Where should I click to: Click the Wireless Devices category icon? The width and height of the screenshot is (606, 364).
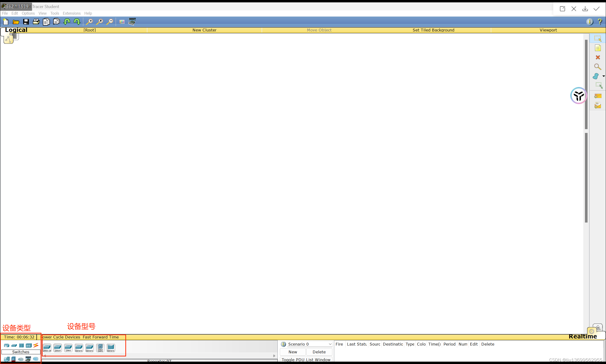[29, 345]
